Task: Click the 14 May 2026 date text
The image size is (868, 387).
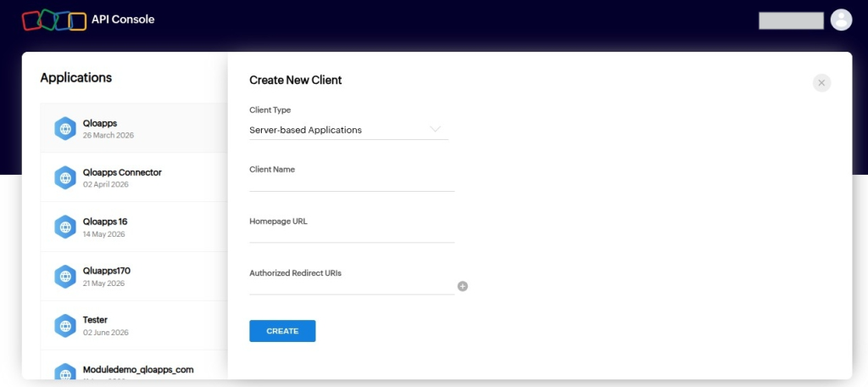Action: click(103, 234)
